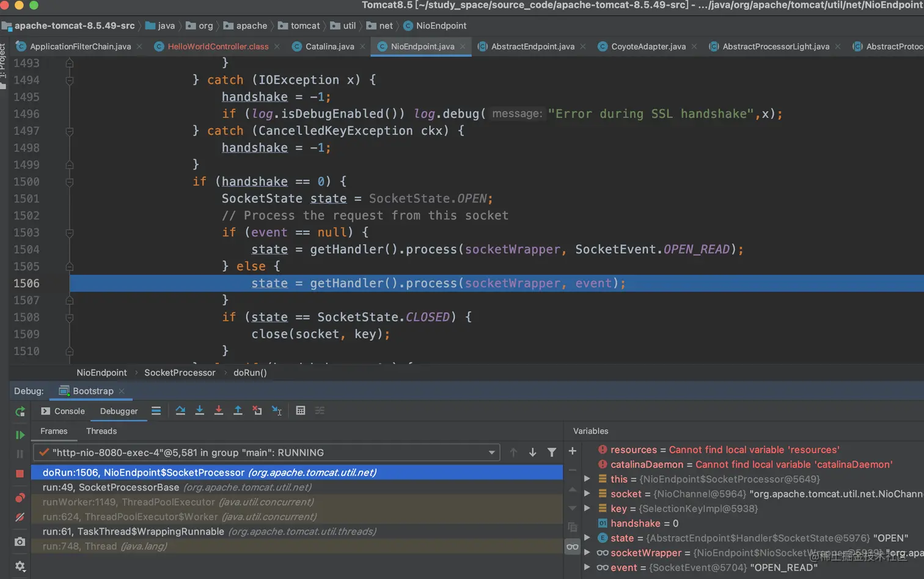Expand the 'socketWrapper' variable node

pyautogui.click(x=587, y=553)
